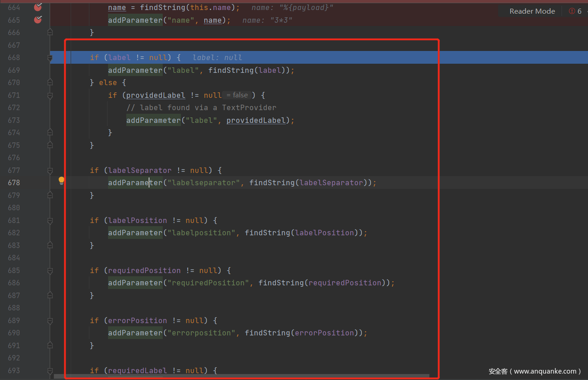Click the string "labelposition" on line 682
The image size is (588, 380).
coord(201,233)
